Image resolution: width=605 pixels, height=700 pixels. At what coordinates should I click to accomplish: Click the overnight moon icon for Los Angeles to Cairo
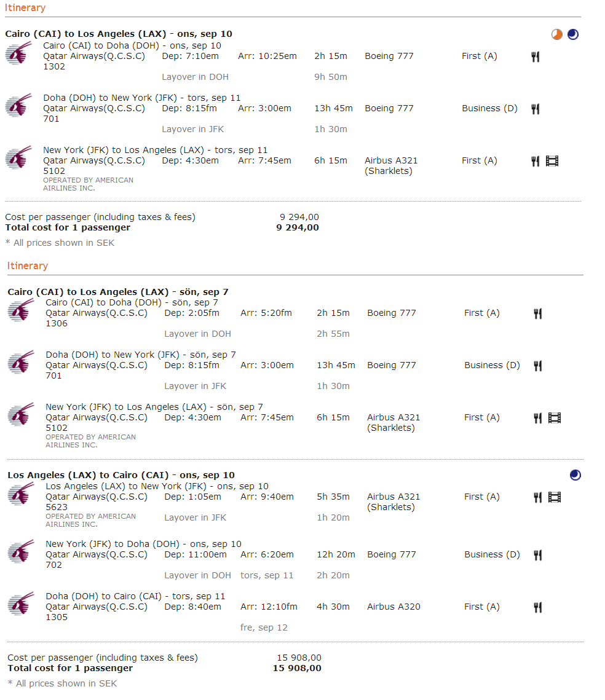point(575,475)
